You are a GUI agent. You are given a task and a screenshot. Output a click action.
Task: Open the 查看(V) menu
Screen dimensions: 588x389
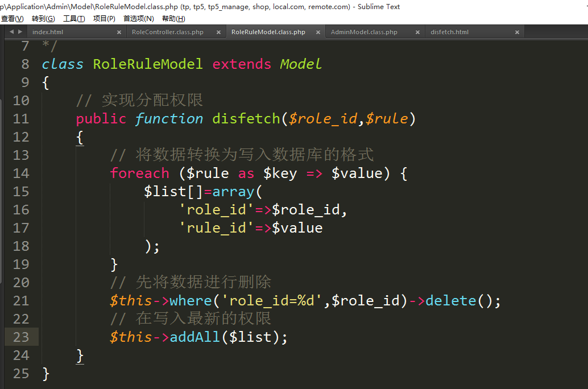click(x=12, y=19)
